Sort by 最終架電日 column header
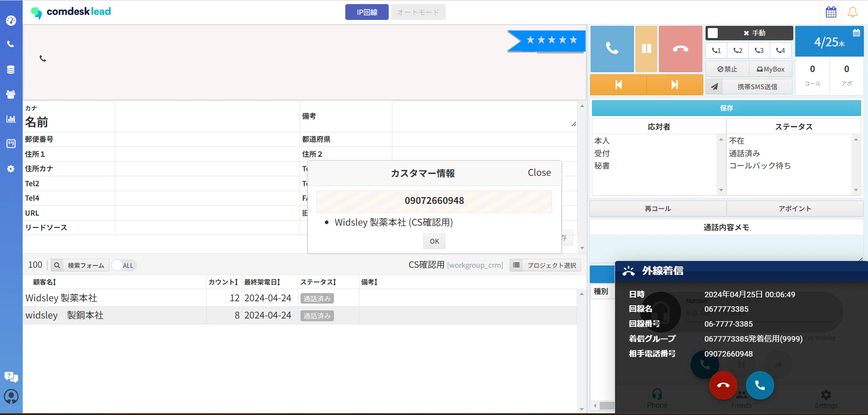Viewport: 868px width, 415px height. pyautogui.click(x=262, y=282)
